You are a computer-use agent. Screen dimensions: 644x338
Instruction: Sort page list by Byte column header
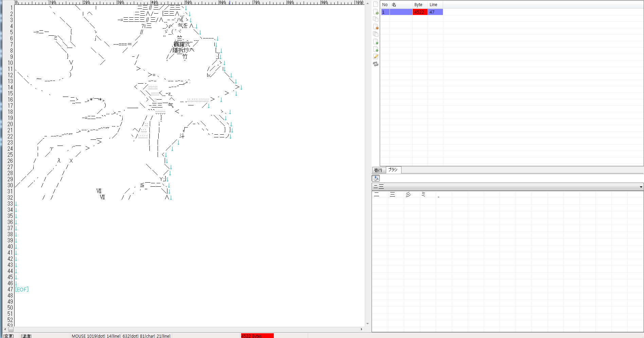coord(419,5)
